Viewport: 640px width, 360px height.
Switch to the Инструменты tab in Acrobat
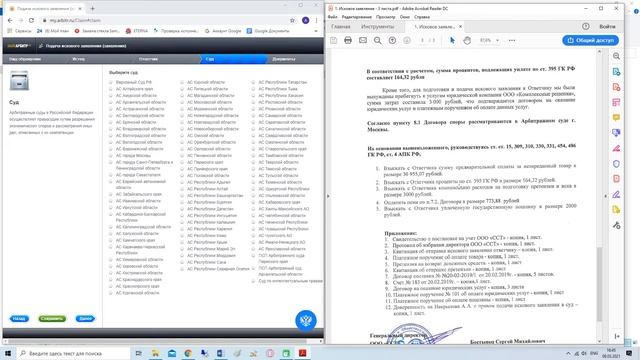tap(378, 26)
